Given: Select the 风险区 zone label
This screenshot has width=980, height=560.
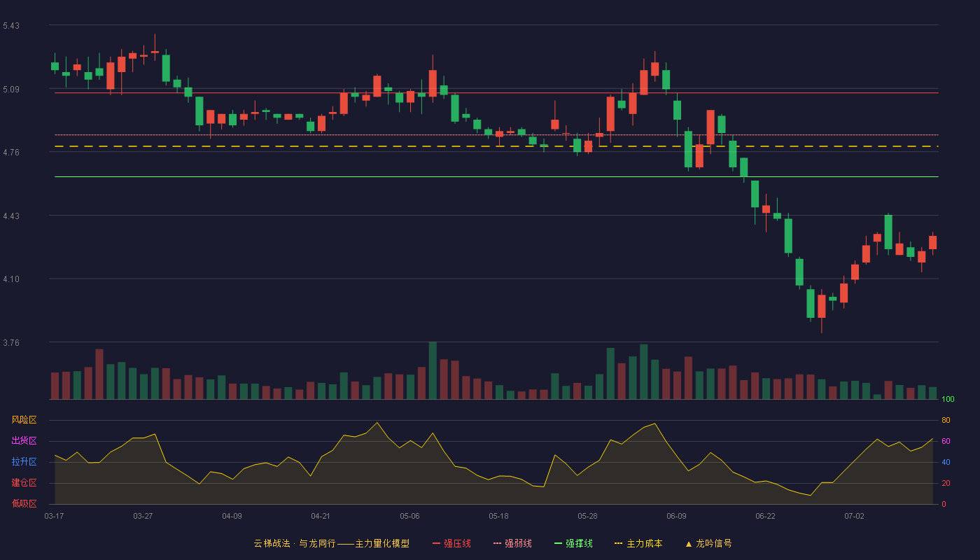Looking at the screenshot, I should pyautogui.click(x=24, y=420).
